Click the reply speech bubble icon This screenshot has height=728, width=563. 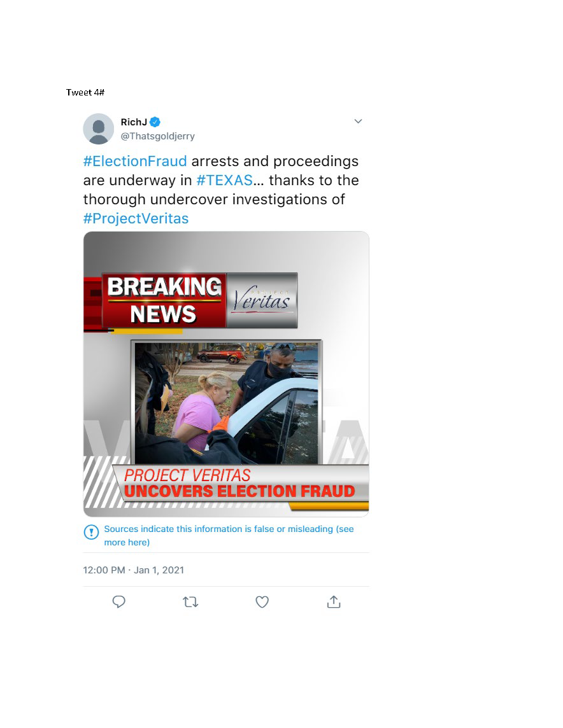click(119, 602)
